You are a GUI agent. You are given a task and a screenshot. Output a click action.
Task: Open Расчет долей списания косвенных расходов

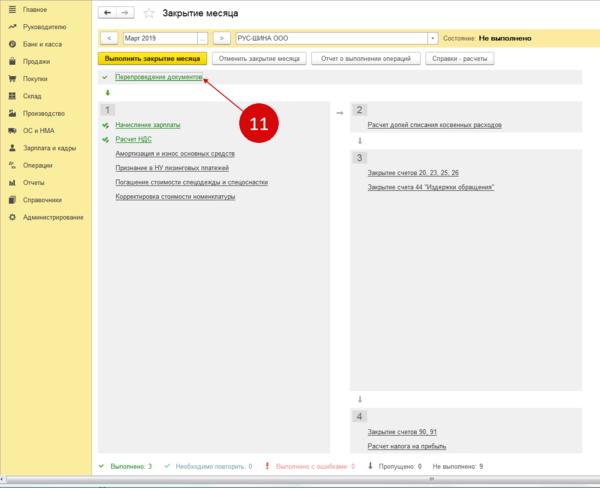[x=434, y=125]
